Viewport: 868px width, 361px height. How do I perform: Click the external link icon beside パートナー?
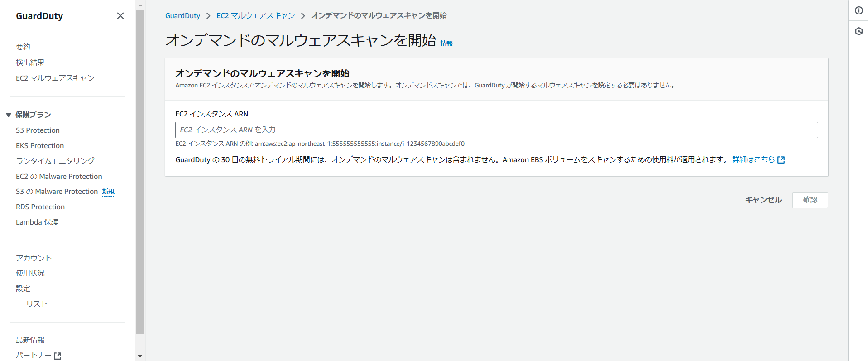(58, 356)
